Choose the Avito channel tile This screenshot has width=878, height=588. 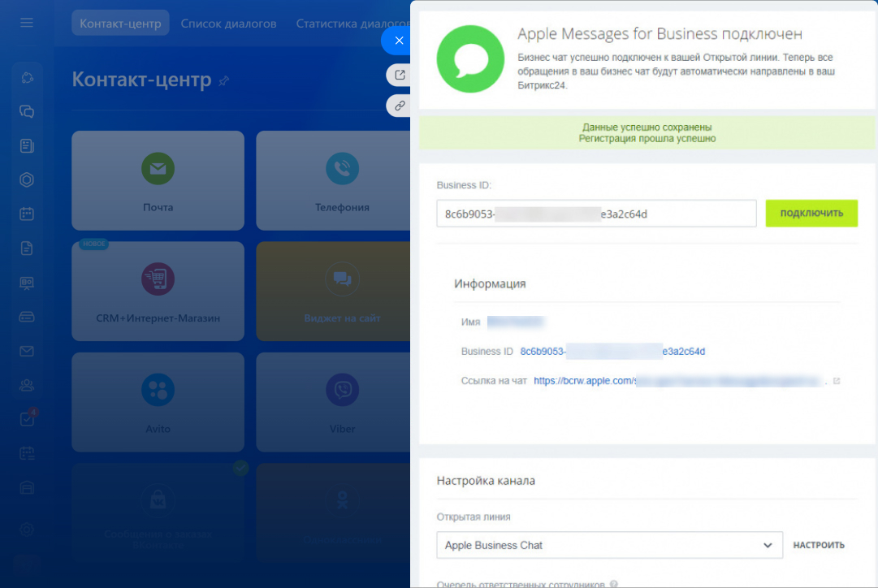tap(158, 402)
